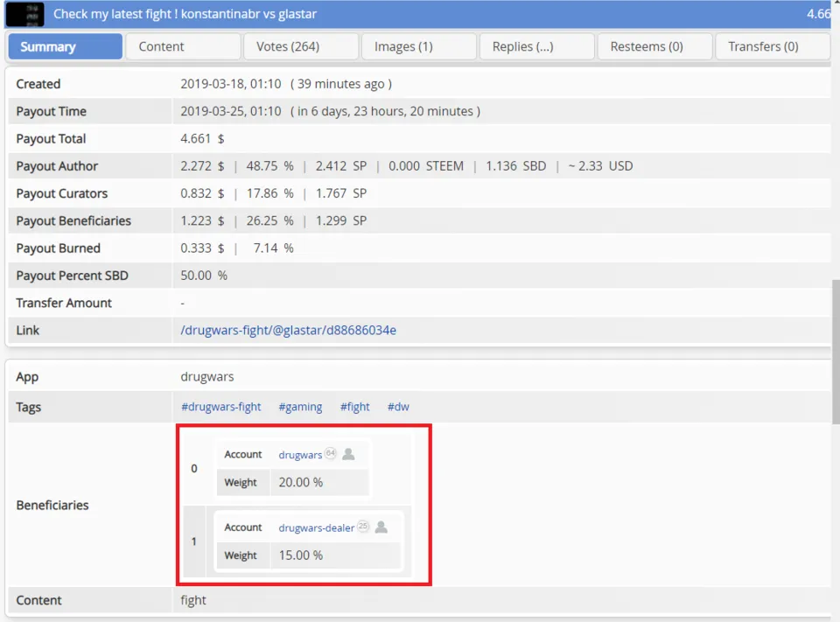
Task: Click the Payout Author value 2.272 $
Action: pos(202,166)
